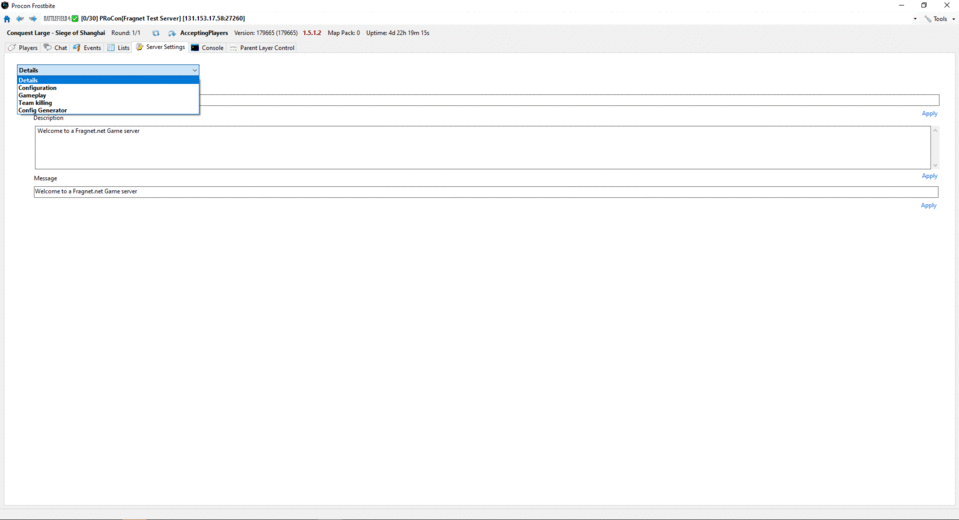Select the Server Settings tab

pyautogui.click(x=160, y=47)
